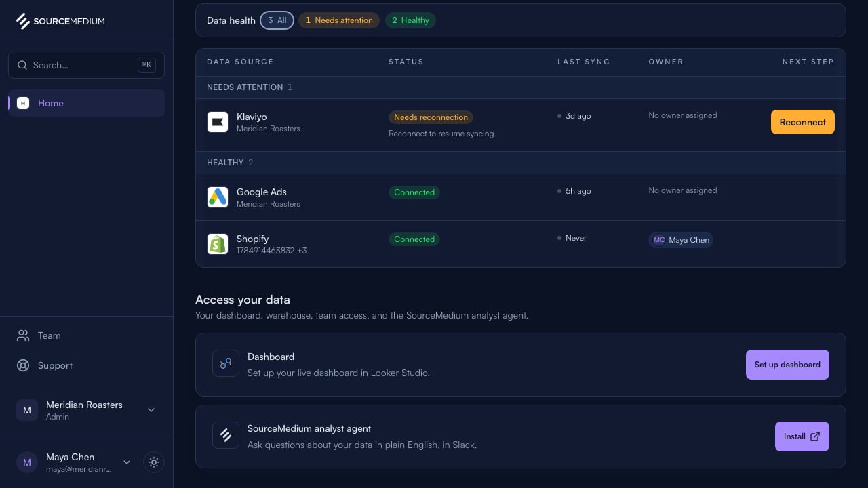
Task: Filter data health by All
Action: 277,20
